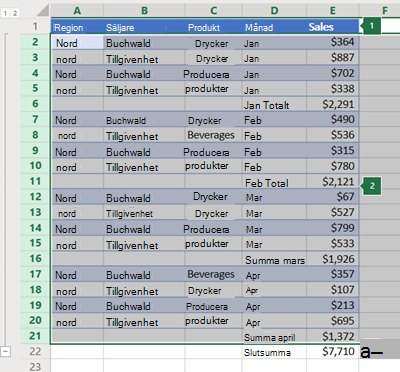Click the Region header cell
The height and width of the screenshot is (372, 400).
coord(77,27)
